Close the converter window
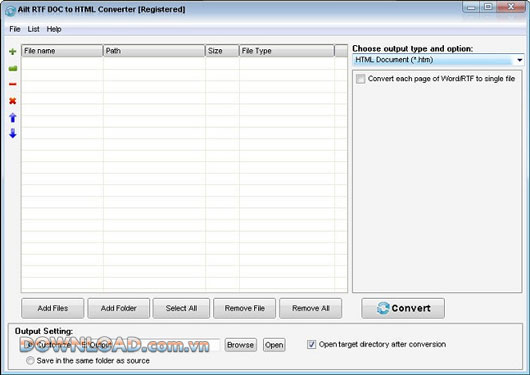This screenshot has height=375, width=530. tap(511, 7)
